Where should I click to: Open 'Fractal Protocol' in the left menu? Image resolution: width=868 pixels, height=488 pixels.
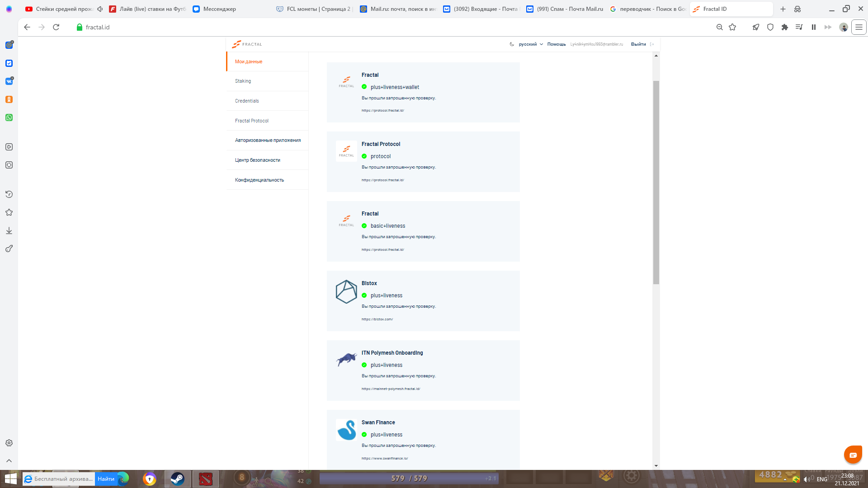coord(267,121)
